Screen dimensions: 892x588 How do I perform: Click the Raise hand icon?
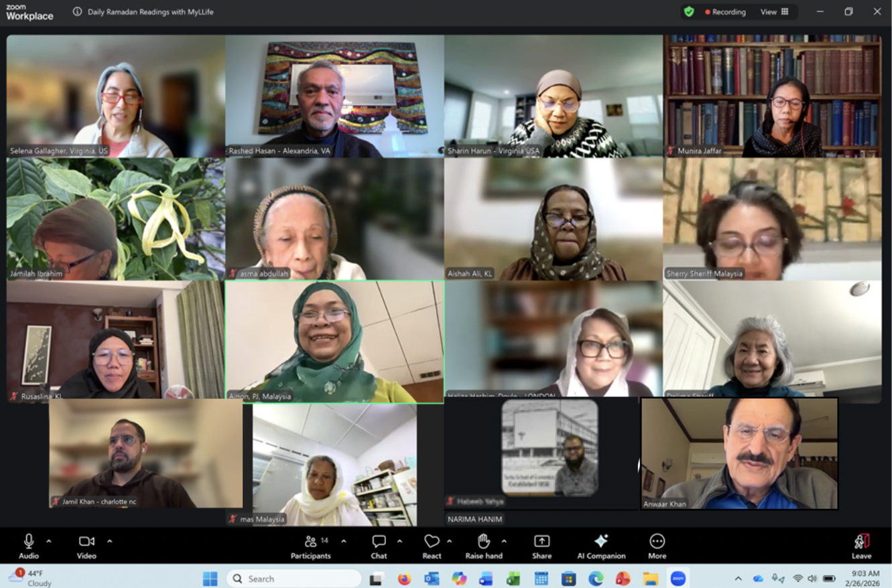tap(483, 545)
